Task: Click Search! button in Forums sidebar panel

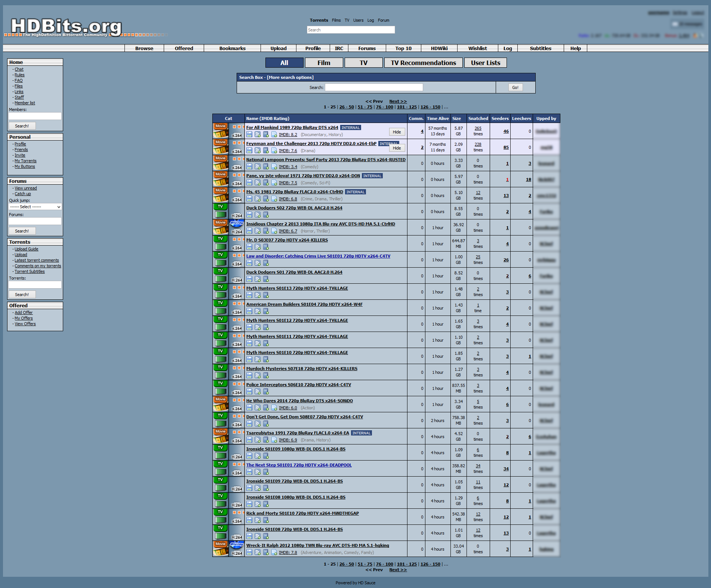Action: pos(22,231)
